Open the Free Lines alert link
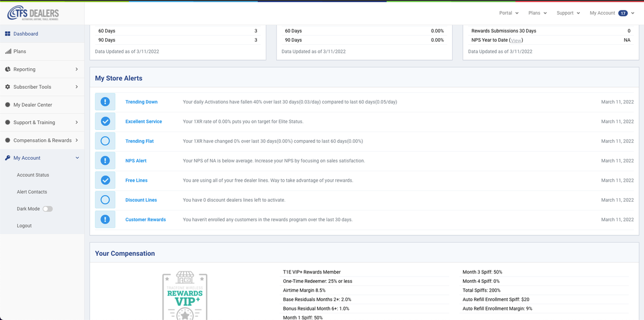644x320 pixels. pyautogui.click(x=136, y=181)
